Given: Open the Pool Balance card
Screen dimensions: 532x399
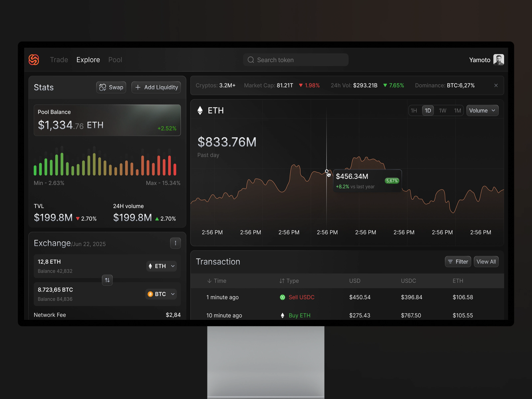Looking at the screenshot, I should 107,120.
